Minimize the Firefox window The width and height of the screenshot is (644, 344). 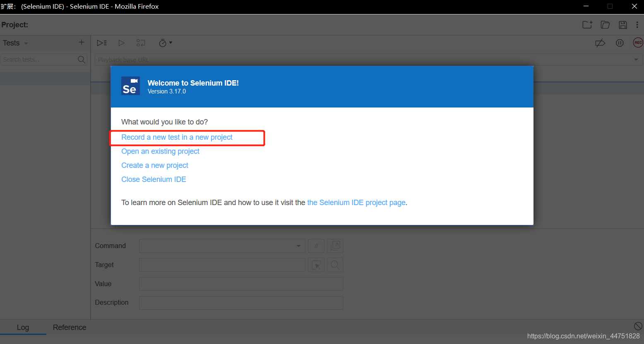(x=586, y=6)
